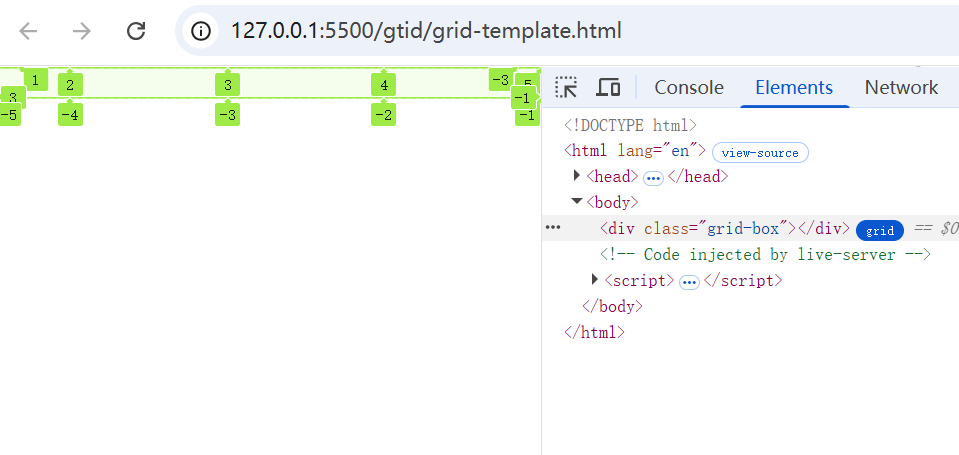Viewport: 959px width, 455px height.
Task: Reload the page with refresh icon
Action: (136, 31)
